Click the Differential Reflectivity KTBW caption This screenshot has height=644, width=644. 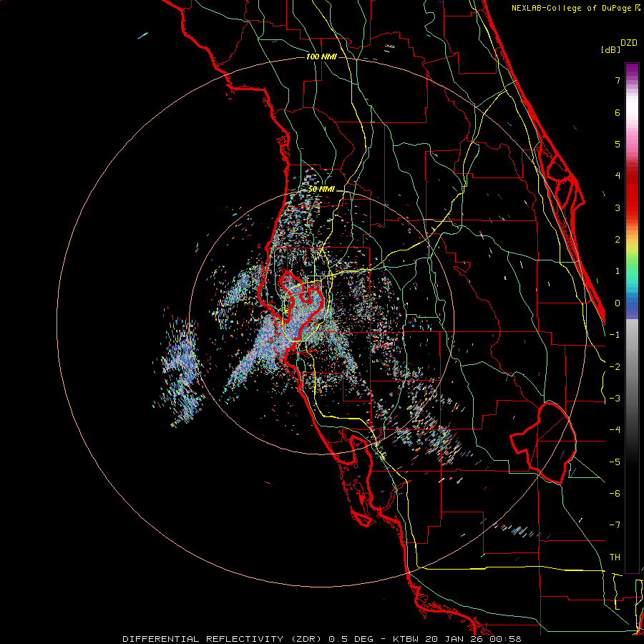322,639
